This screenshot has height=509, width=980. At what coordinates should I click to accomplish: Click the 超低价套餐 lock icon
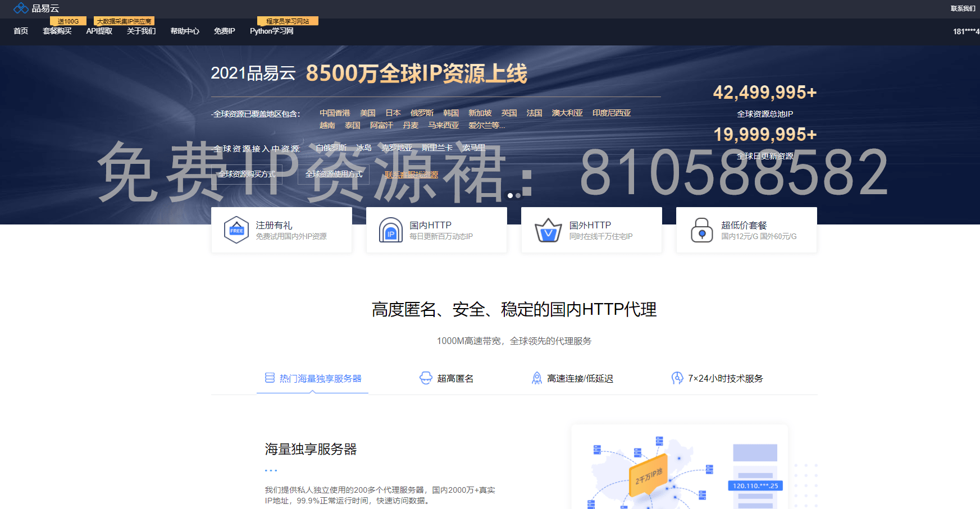[x=701, y=230]
